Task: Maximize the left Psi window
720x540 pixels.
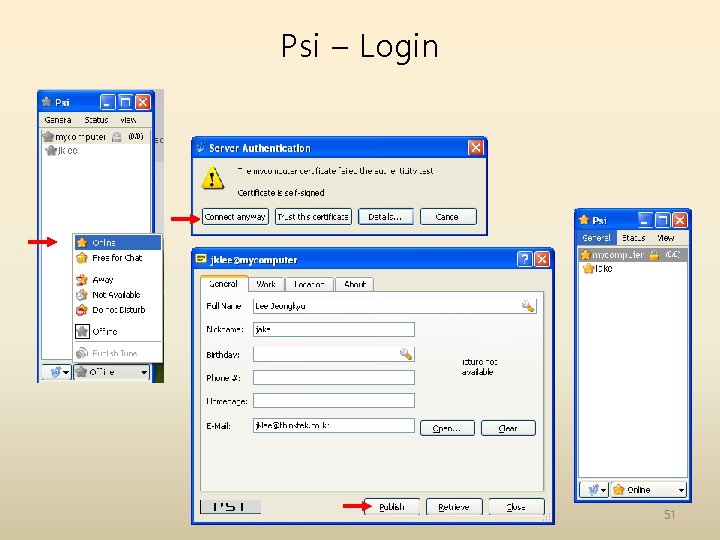Action: point(125,102)
